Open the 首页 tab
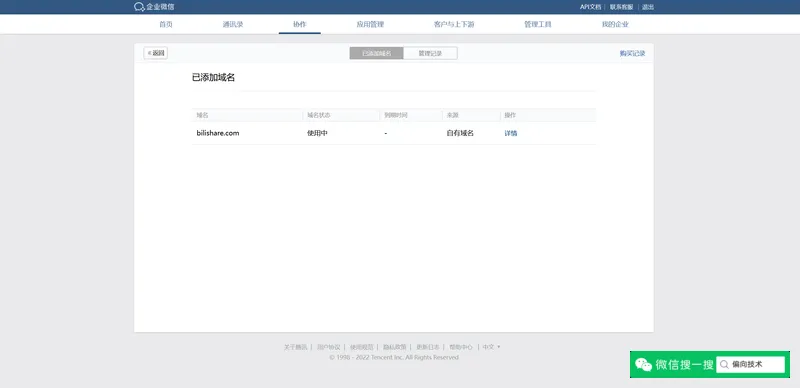The image size is (800, 388). [166, 24]
